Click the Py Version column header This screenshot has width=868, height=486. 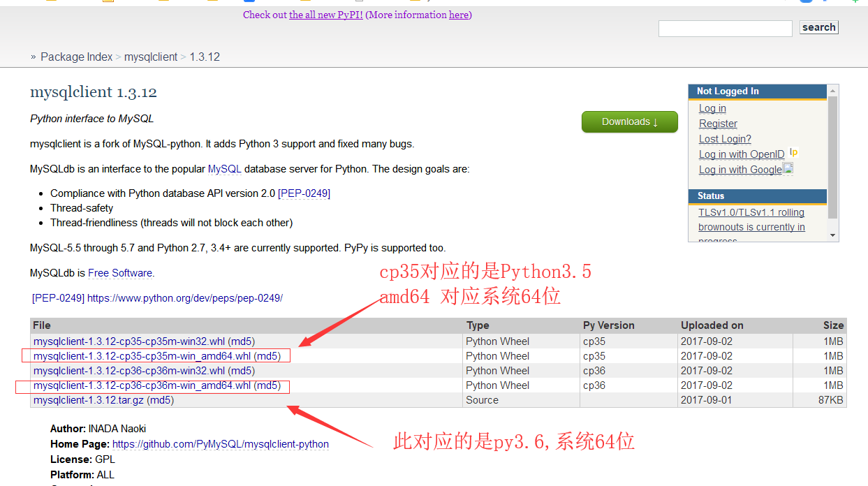click(609, 325)
